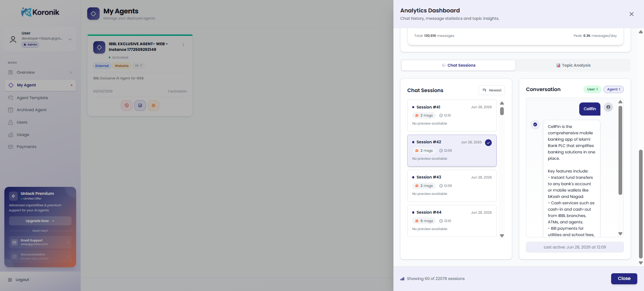The image size is (644, 291).
Task: Click the Last active Jun 28, 2026 bar
Action: point(575,247)
